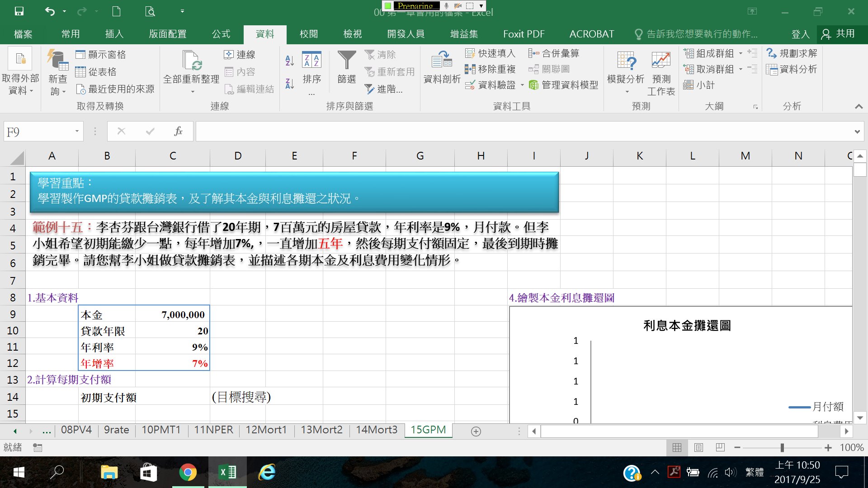Open 組成群組 dropdown arrow
Screen dimensions: 868x488
[741, 54]
